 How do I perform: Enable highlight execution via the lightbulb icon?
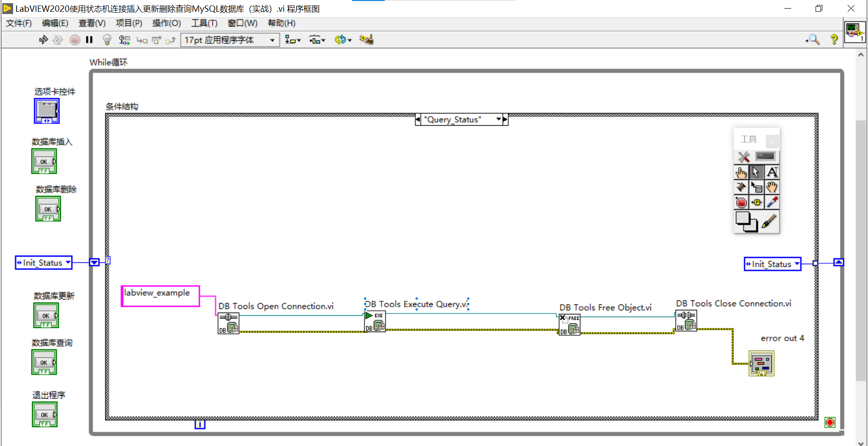107,40
